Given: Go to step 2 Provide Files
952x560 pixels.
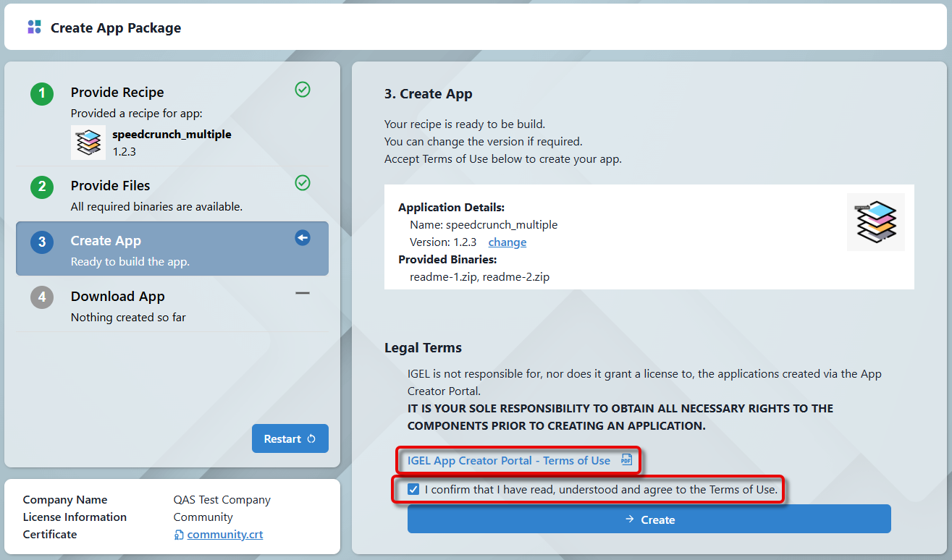Looking at the screenshot, I should 110,186.
